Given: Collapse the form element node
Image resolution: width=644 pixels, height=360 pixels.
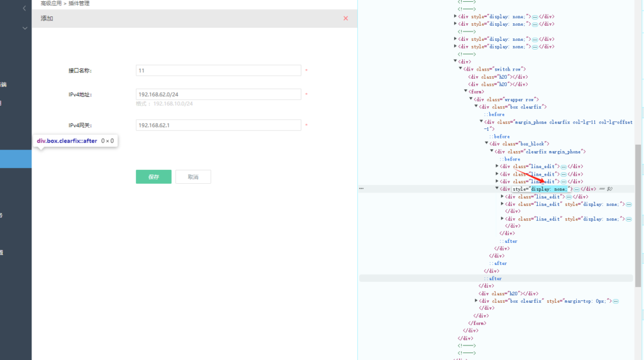Looking at the screenshot, I should [x=466, y=91].
